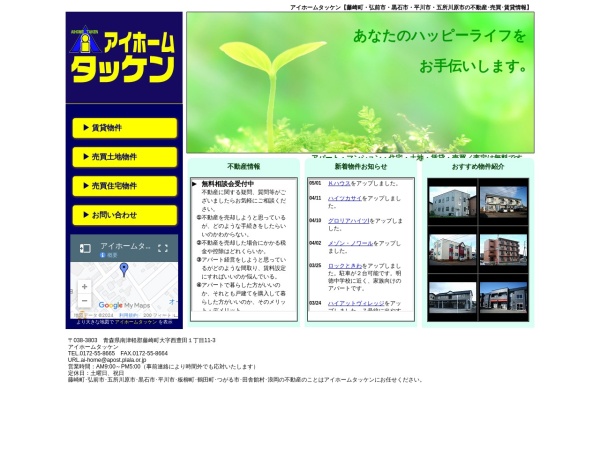Open the white and red house thumbnail

[x=452, y=249]
